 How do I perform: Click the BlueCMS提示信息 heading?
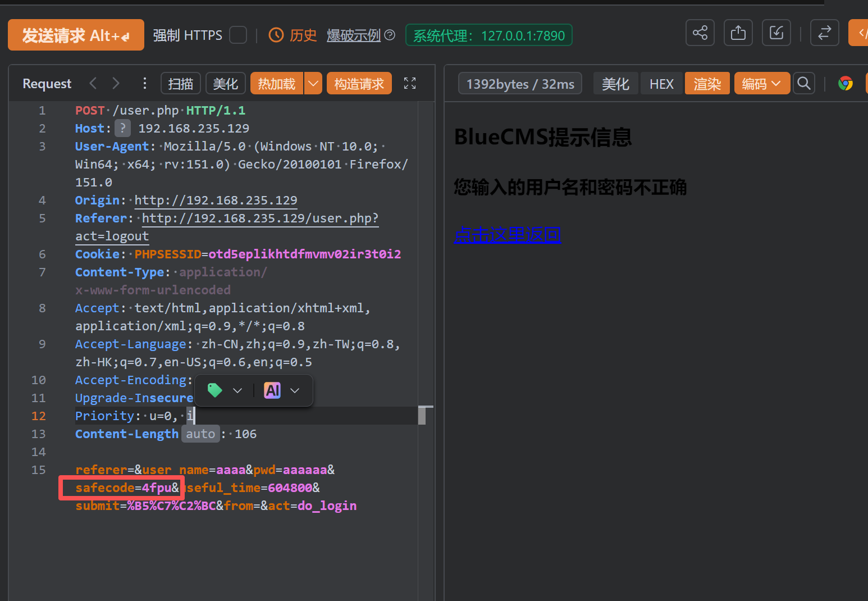tap(543, 137)
